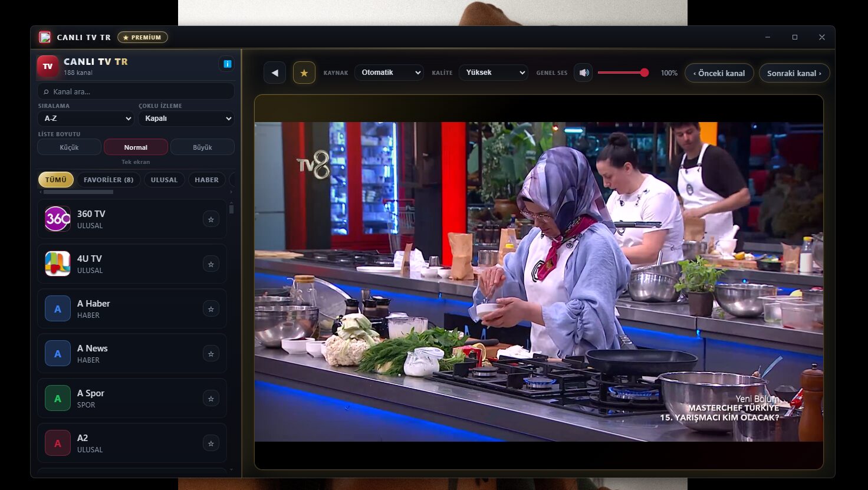Open the Sıralama A-Z sort dropdown
868x490 pixels.
[x=86, y=119]
